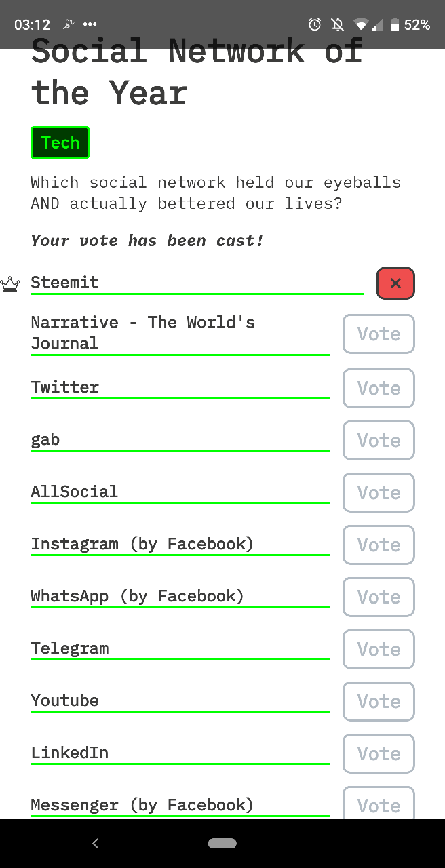Vote for AllSocial
Viewport: 445px width, 868px height.
[x=379, y=492]
